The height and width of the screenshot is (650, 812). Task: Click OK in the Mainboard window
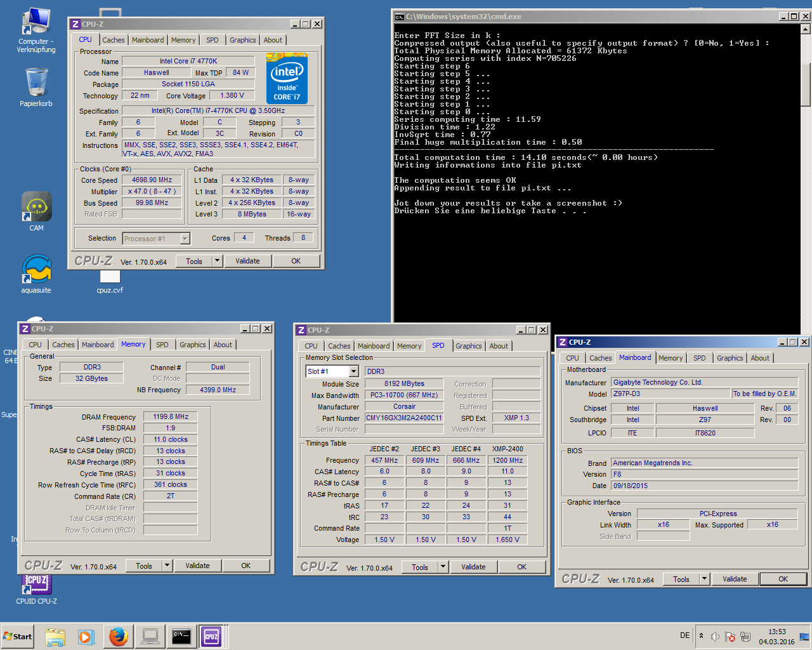(783, 579)
